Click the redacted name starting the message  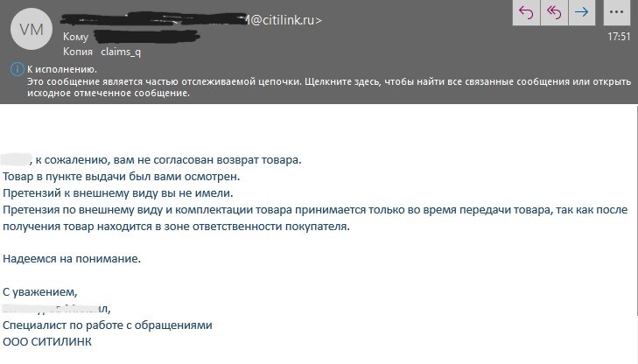(x=16, y=159)
